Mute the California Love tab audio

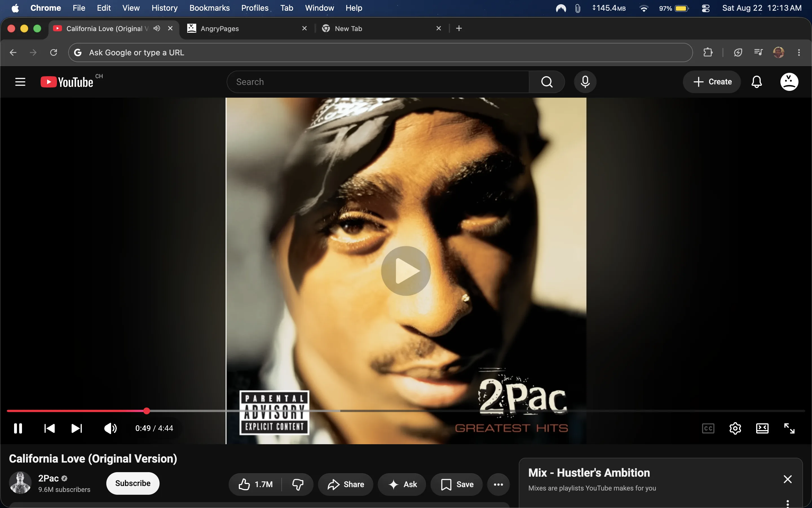click(157, 28)
